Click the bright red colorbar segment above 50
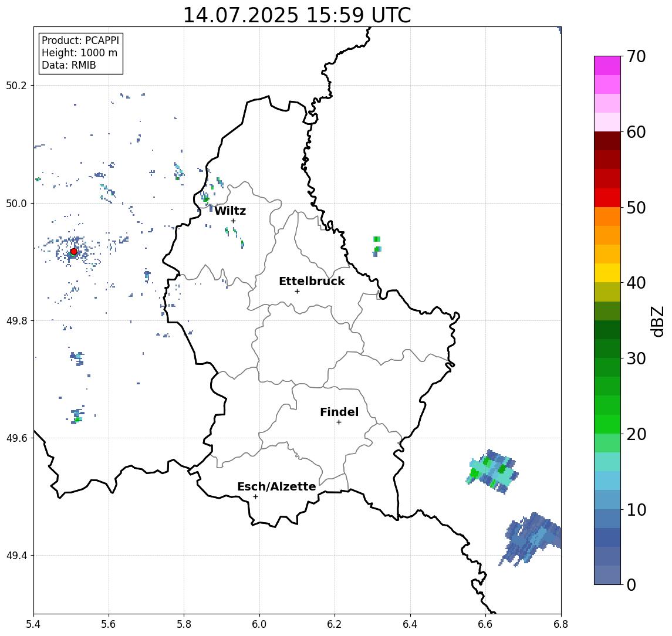This screenshot has height=636, width=672. [x=607, y=198]
